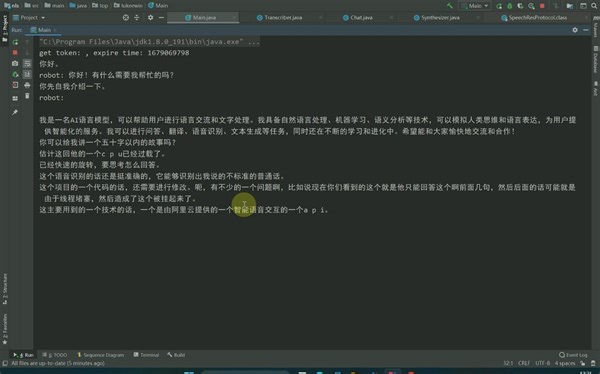This screenshot has width=600, height=374.
Task: Open Project panel settings gear
Action: coord(150,18)
